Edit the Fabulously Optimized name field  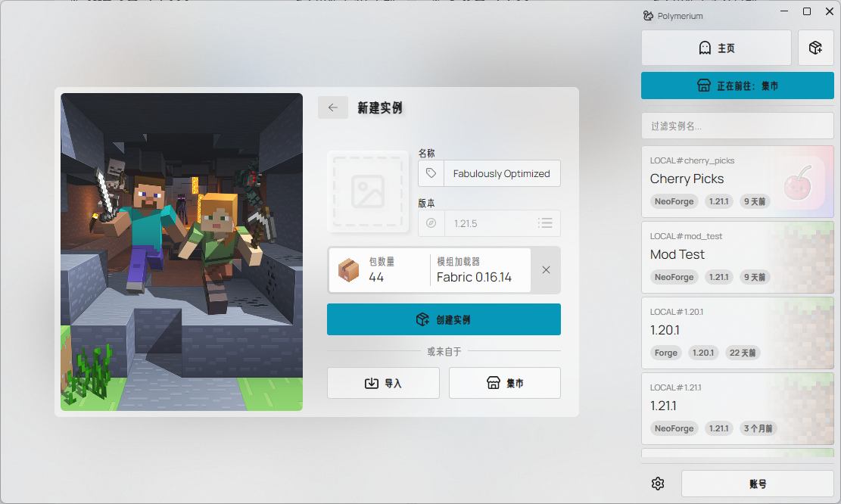tap(501, 173)
